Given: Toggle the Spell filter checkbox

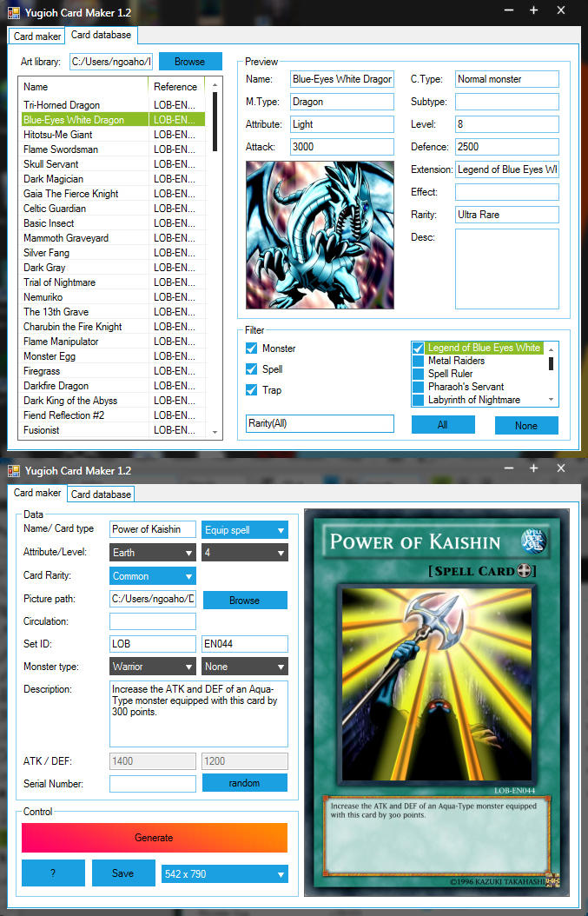Looking at the screenshot, I should click(x=252, y=369).
